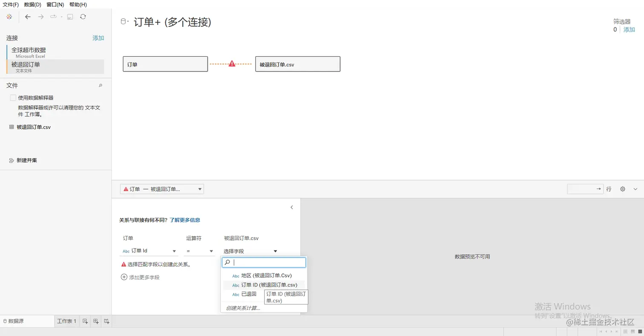Click the new worksheet icon

point(85,321)
